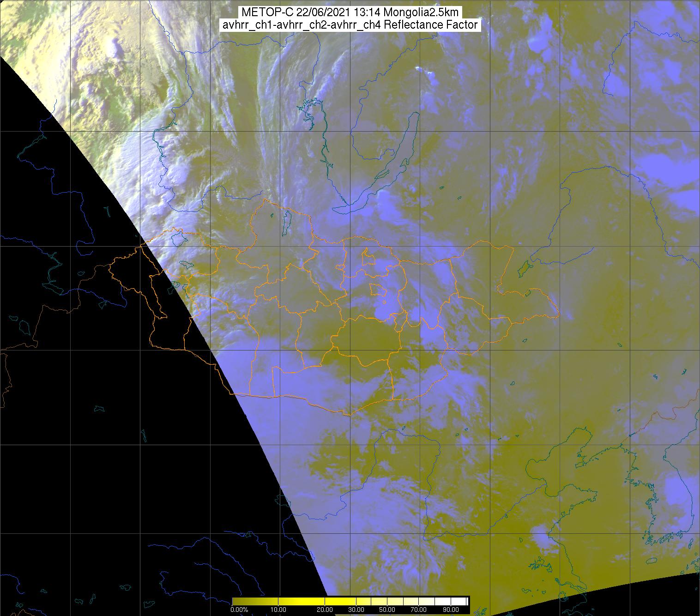Click the 20.00 tick label on colorbar
The width and height of the screenshot is (700, 616).
325,610
